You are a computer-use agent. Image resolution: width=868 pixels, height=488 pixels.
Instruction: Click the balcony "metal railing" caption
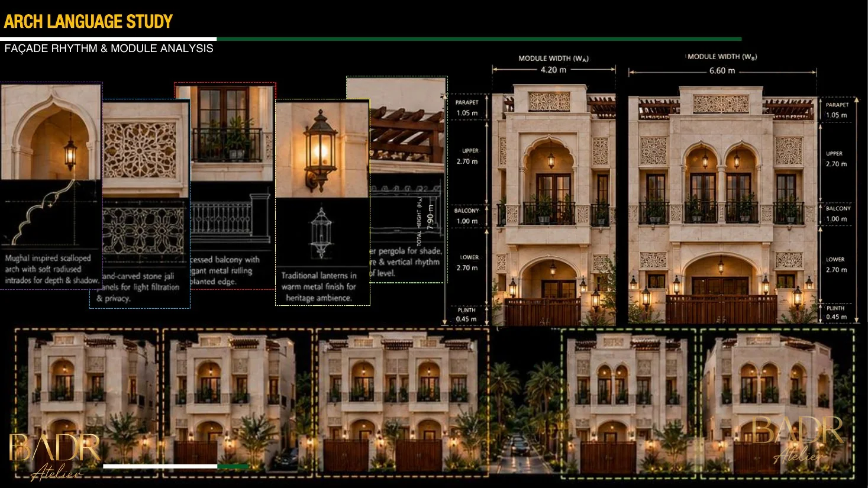(225, 270)
